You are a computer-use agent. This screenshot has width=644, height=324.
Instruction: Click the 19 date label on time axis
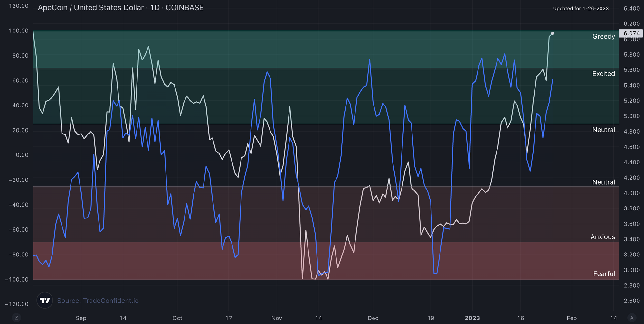coord(431,318)
